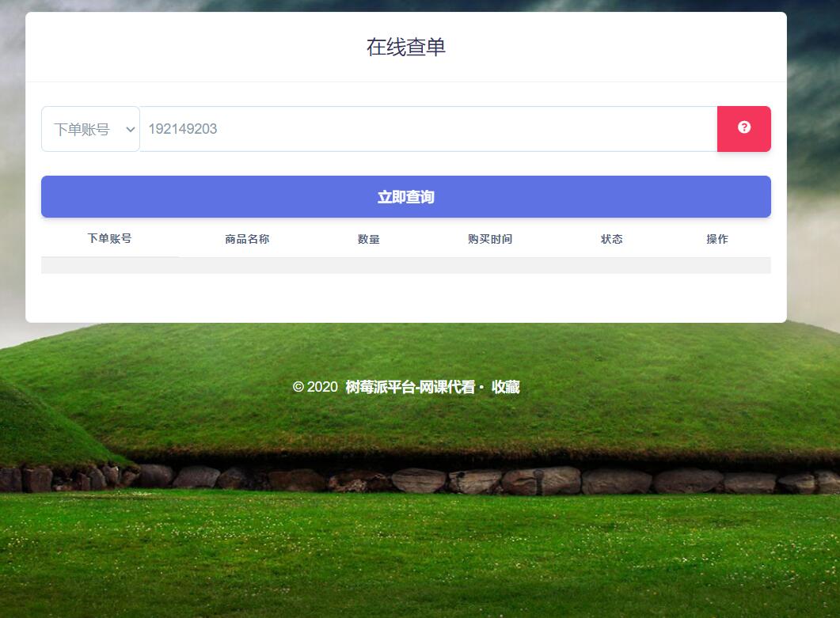
Task: Click the chevron arrow in the account selector
Action: tap(130, 129)
